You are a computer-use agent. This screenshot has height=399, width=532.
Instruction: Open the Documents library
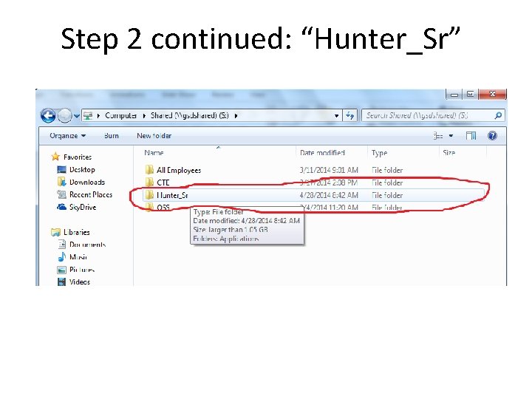tap(87, 245)
